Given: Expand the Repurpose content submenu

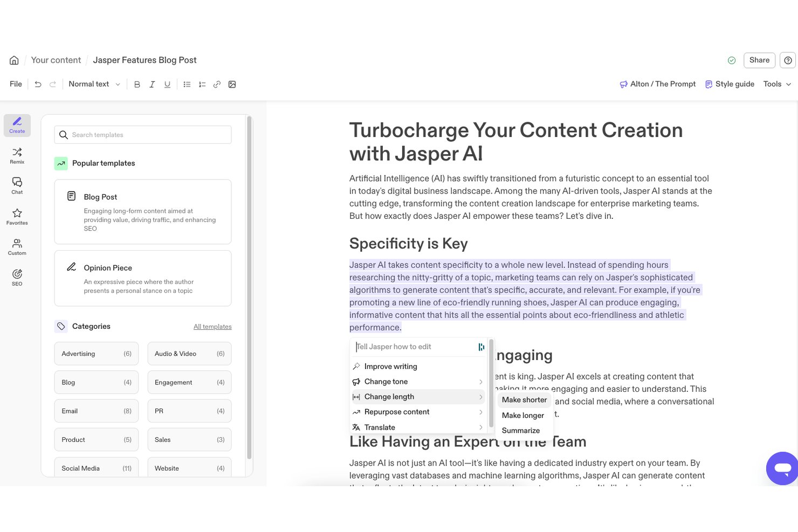Looking at the screenshot, I should 418,412.
